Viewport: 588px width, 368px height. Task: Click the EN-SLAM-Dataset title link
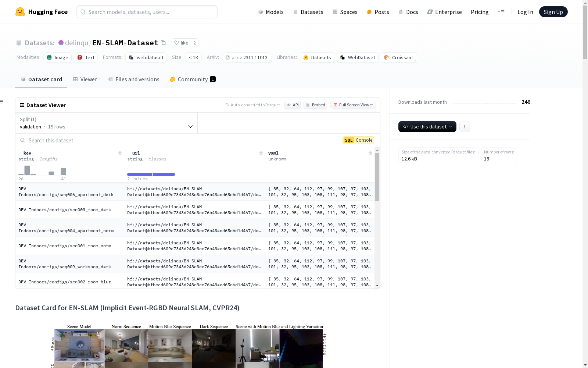pyautogui.click(x=125, y=43)
